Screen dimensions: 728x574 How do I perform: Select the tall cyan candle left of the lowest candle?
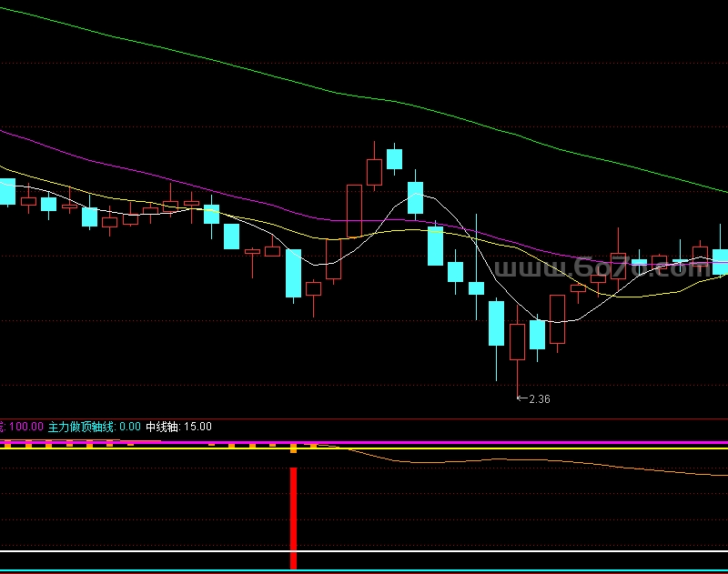click(496, 323)
